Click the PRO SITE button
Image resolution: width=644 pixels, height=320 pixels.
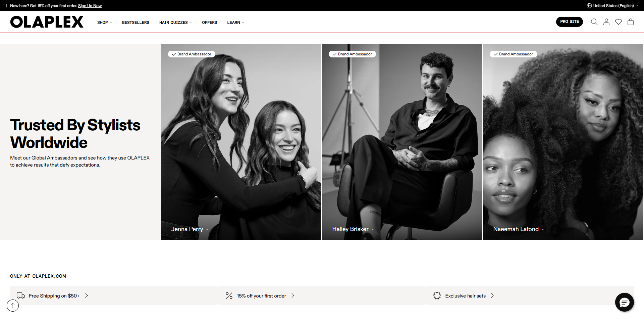(569, 21)
